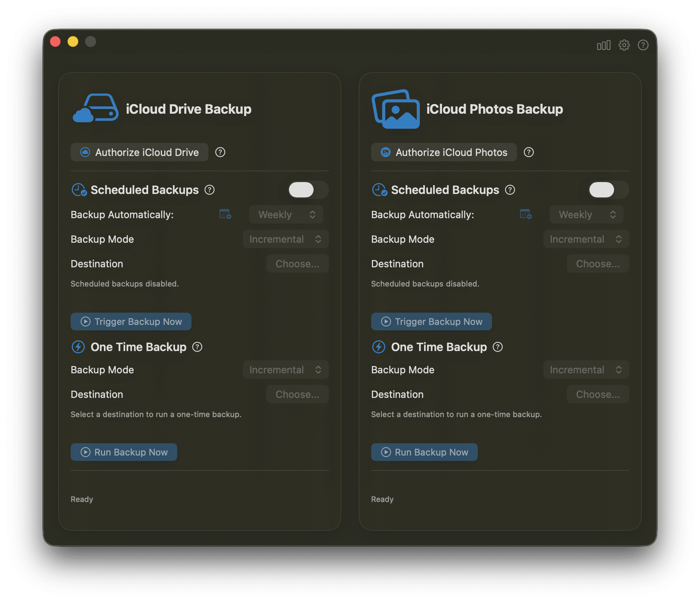The image size is (700, 603).
Task: Open Photos scheduled Backup Mode Incremental dropdown
Action: (586, 239)
